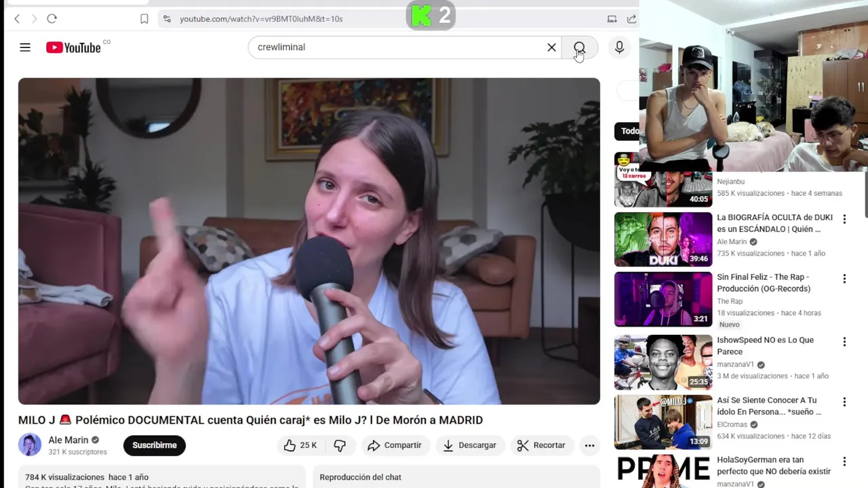Open IshowSpeed thumbnail 25:35
Screen dimensions: 868x488
coord(663,362)
